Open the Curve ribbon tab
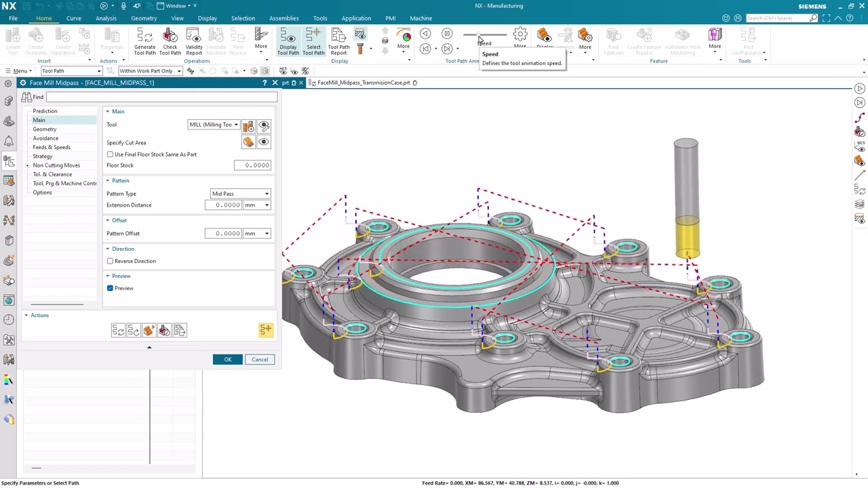868x488 pixels. 74,18
